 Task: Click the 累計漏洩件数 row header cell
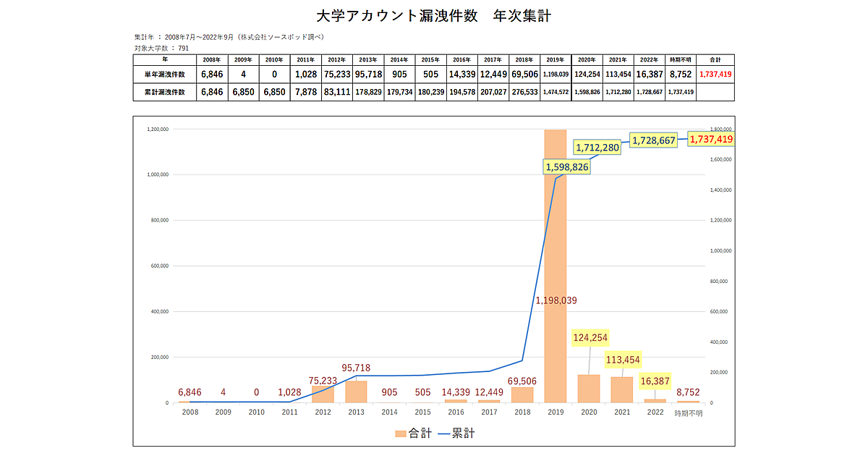(164, 92)
